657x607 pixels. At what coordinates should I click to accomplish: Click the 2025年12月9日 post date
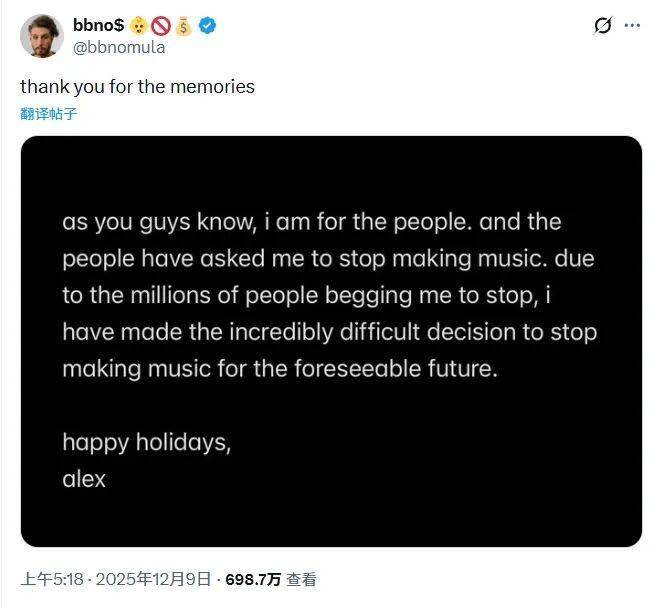point(160,579)
